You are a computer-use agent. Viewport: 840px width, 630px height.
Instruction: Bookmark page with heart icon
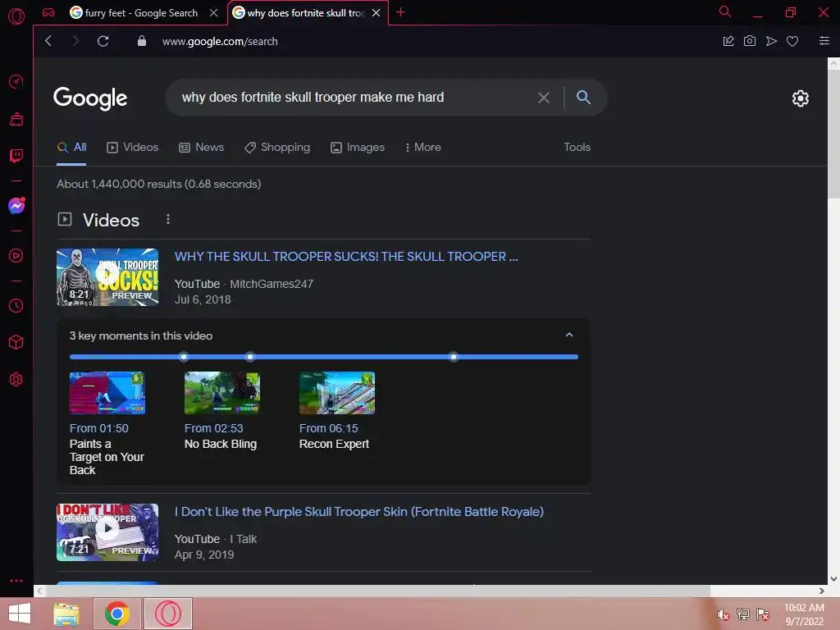coord(792,41)
